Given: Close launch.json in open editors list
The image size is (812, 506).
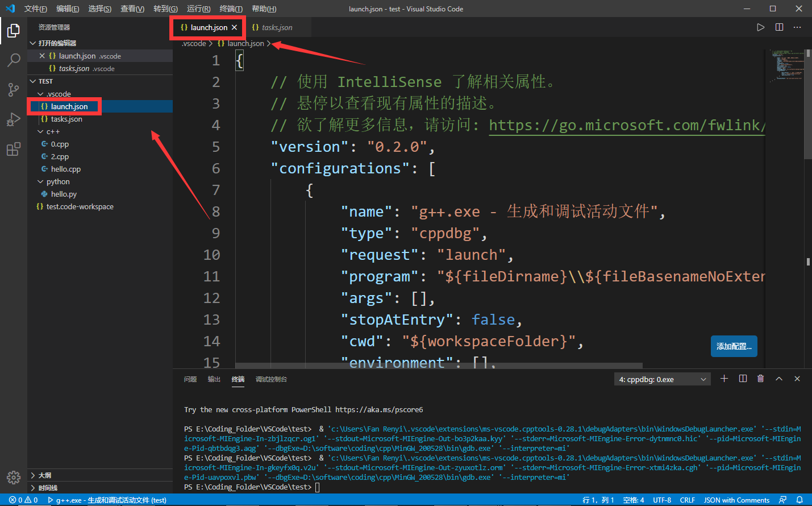Looking at the screenshot, I should coord(42,56).
